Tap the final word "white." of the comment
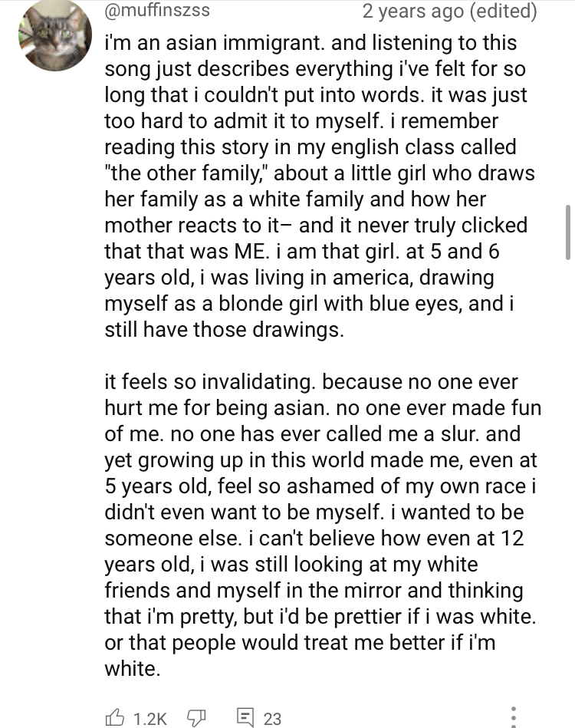The height and width of the screenshot is (728, 575). [x=133, y=669]
